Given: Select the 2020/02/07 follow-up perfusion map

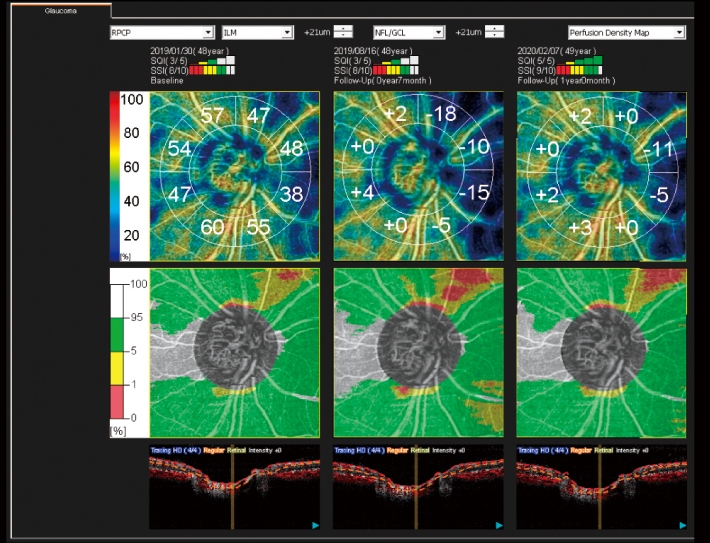Looking at the screenshot, I should pos(602,175).
